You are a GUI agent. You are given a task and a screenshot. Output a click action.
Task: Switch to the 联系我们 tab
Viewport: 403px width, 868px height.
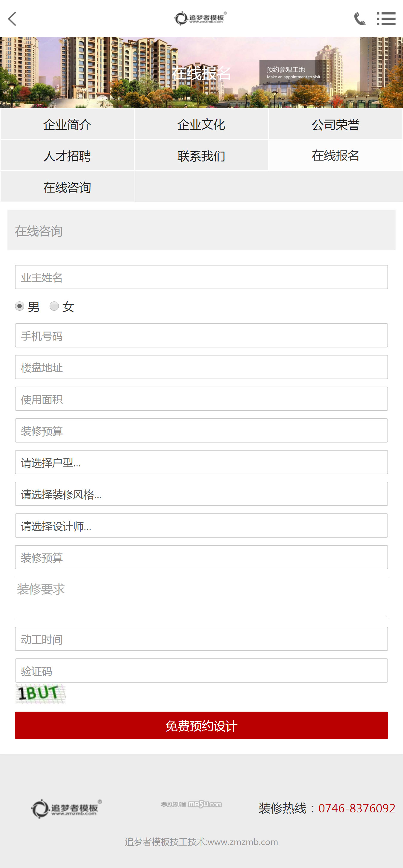point(201,156)
